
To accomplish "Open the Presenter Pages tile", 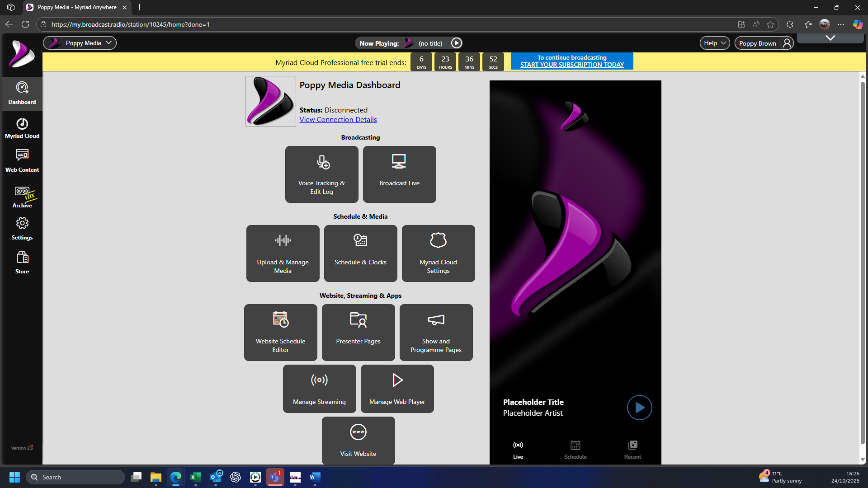I will pos(358,333).
